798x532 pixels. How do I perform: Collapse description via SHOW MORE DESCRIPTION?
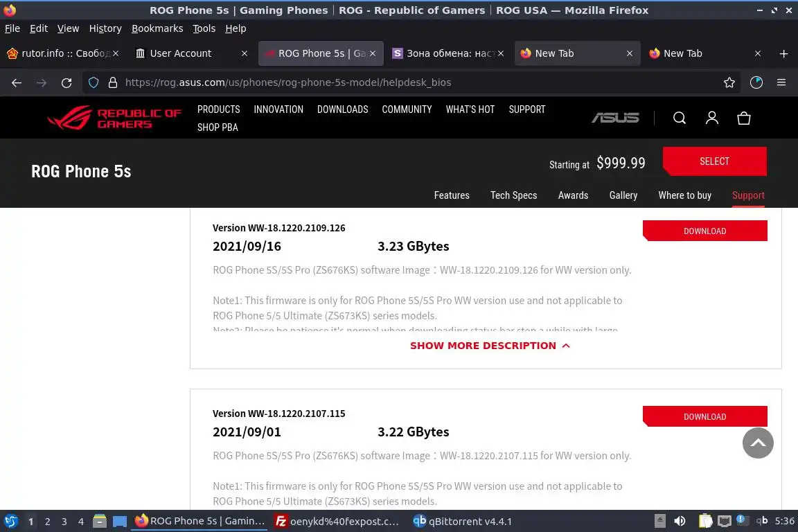click(490, 346)
